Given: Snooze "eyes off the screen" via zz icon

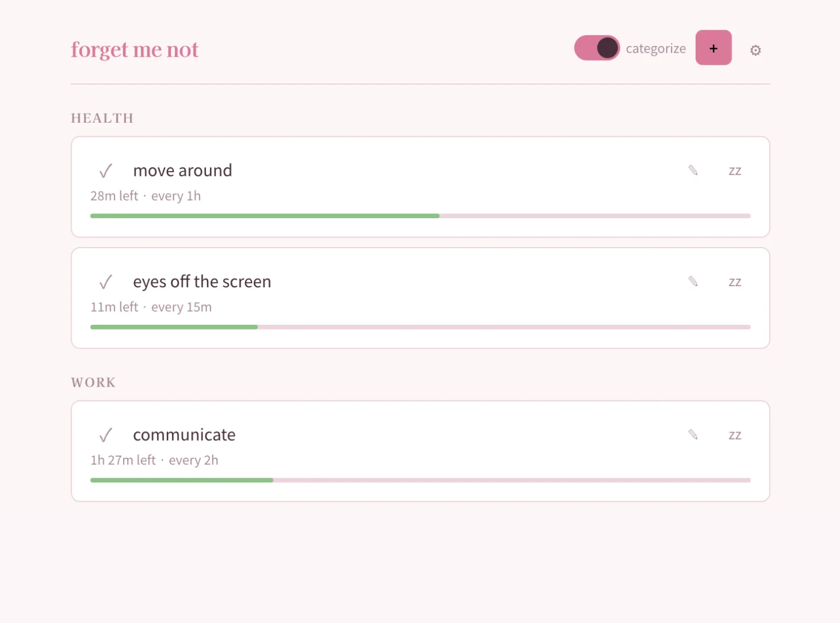Looking at the screenshot, I should tap(735, 281).
